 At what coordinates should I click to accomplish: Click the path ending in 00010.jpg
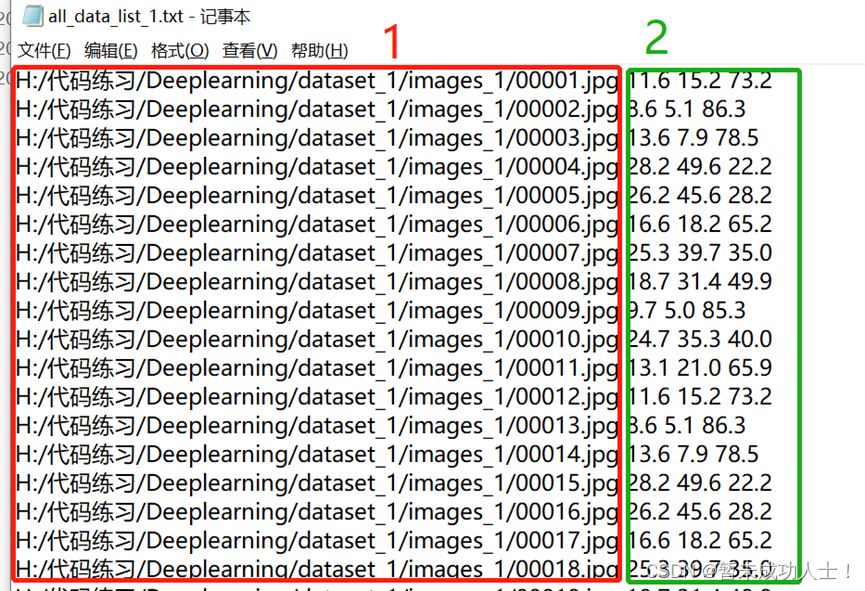click(317, 339)
